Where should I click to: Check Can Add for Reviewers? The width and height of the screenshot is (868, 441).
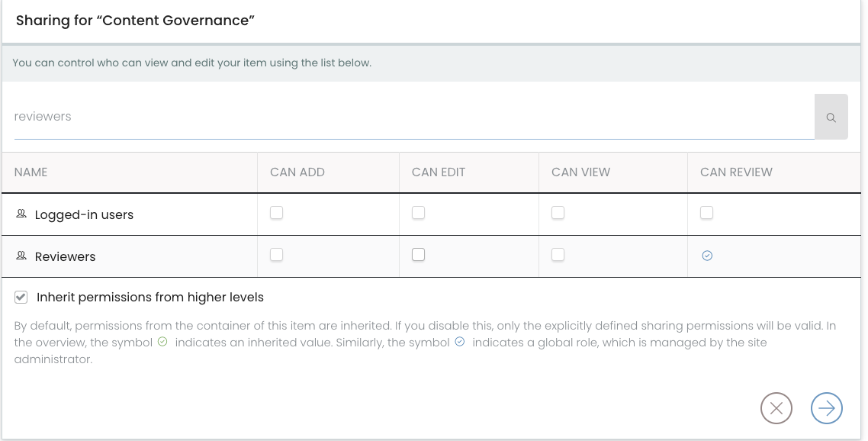[x=276, y=254]
